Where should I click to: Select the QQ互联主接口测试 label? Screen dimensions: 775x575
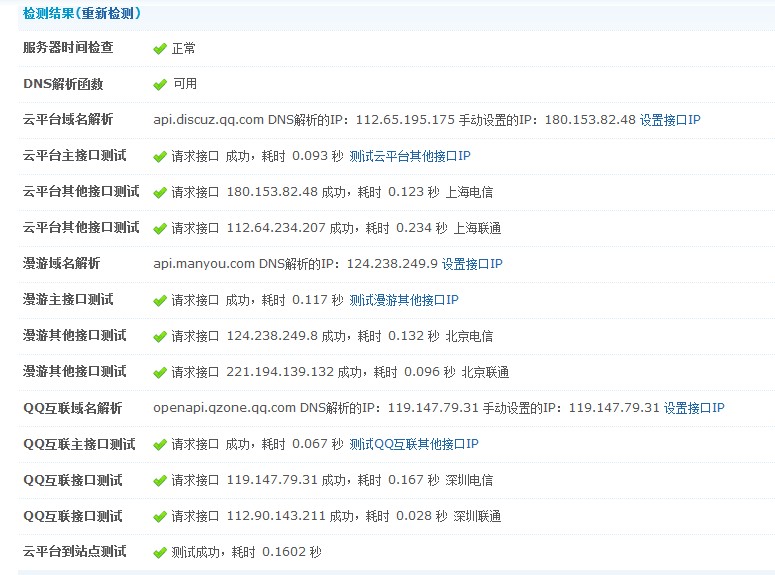(x=79, y=444)
